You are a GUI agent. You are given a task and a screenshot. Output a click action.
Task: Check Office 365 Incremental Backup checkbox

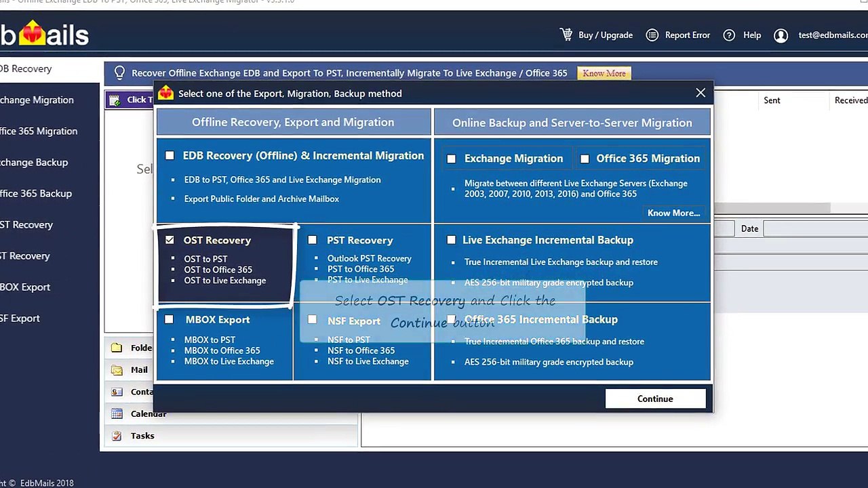[452, 319]
